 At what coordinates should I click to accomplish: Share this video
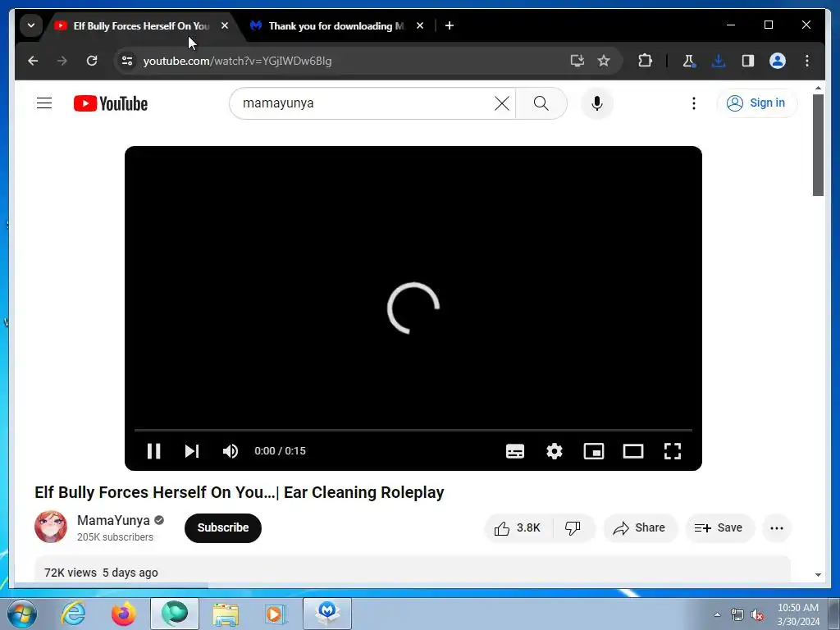640,528
